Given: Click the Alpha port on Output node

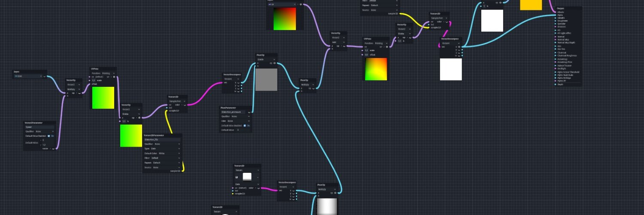Looking at the screenshot, I should 555,15.
